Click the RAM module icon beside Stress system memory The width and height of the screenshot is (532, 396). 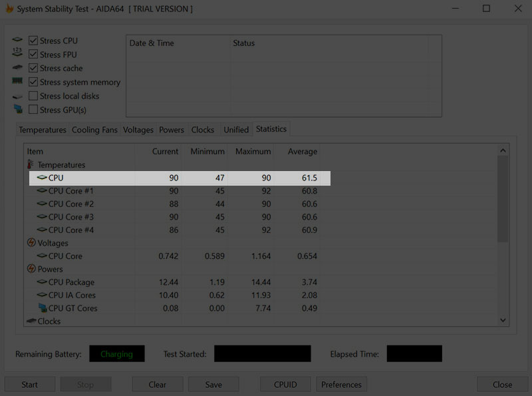click(x=17, y=81)
